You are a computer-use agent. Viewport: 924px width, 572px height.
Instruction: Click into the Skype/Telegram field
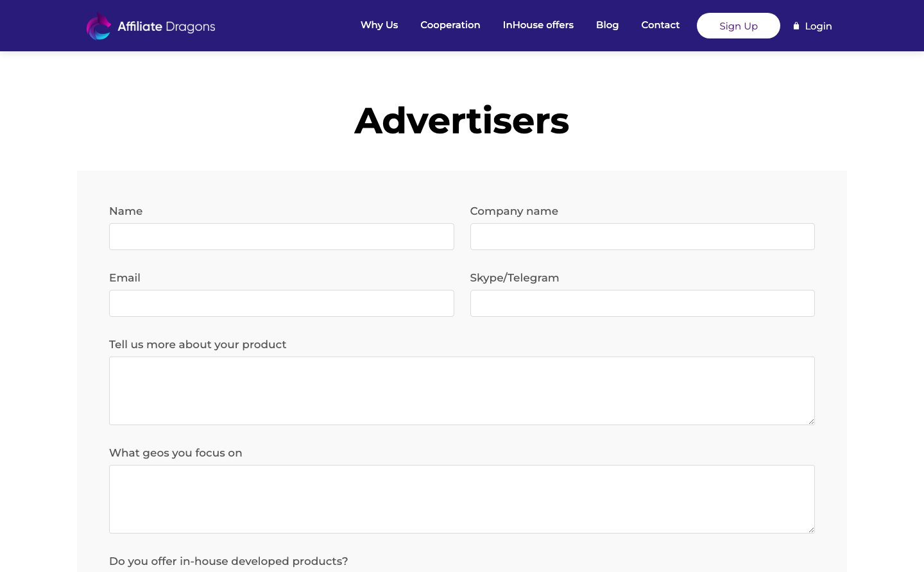(642, 303)
